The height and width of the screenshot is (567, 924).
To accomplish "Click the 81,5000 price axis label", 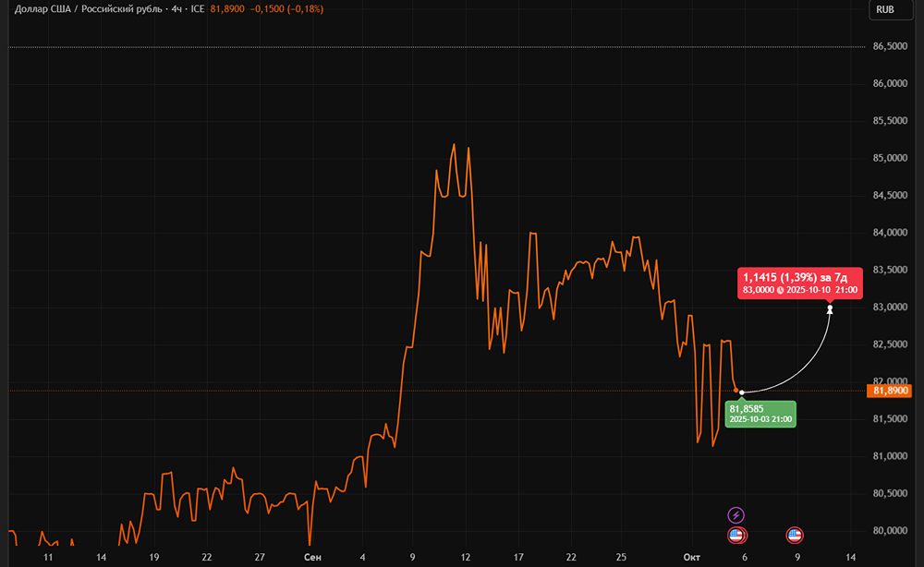I will click(x=890, y=418).
